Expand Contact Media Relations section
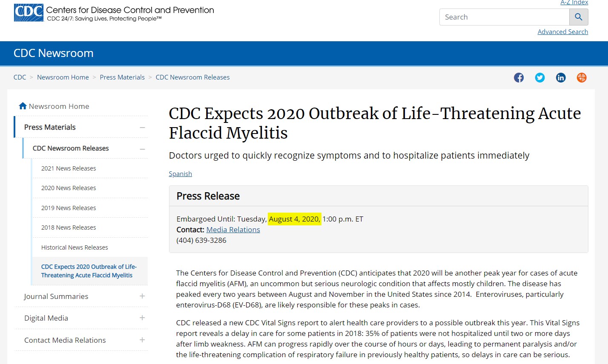 142,340
